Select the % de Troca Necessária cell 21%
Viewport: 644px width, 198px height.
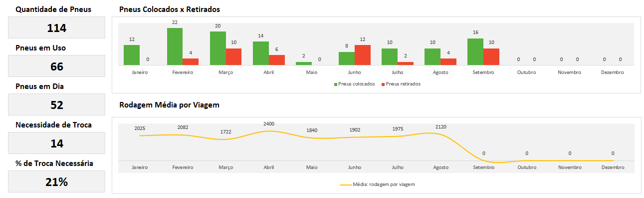(56, 181)
